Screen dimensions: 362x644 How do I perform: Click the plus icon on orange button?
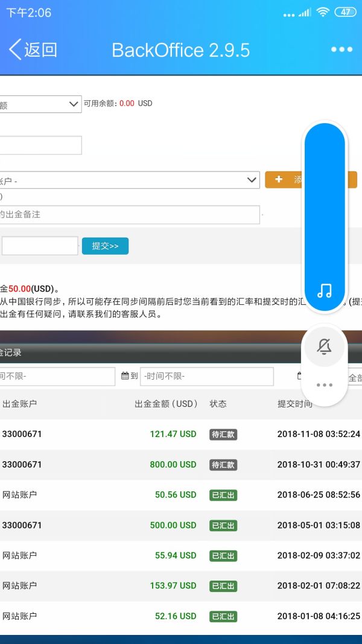(279, 179)
